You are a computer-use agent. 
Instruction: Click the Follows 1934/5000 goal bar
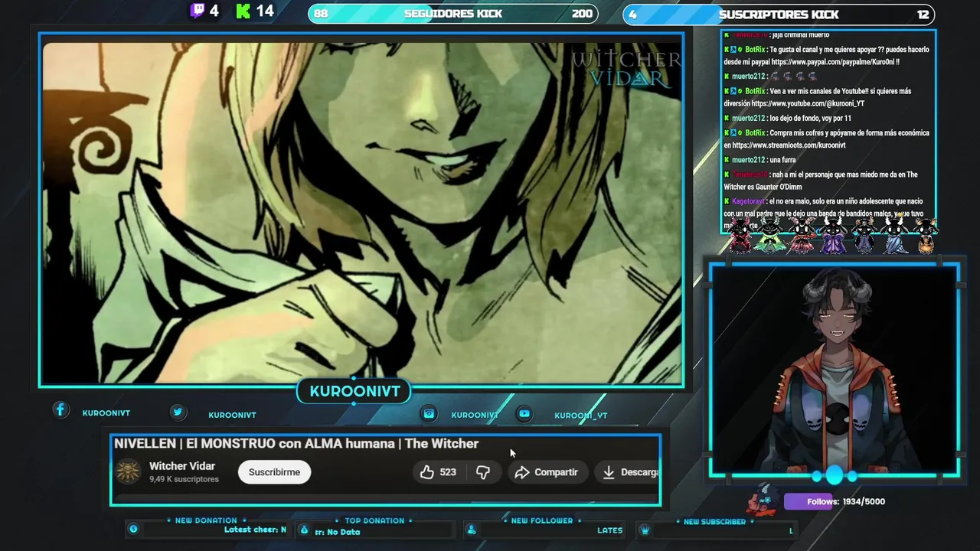coord(835,501)
